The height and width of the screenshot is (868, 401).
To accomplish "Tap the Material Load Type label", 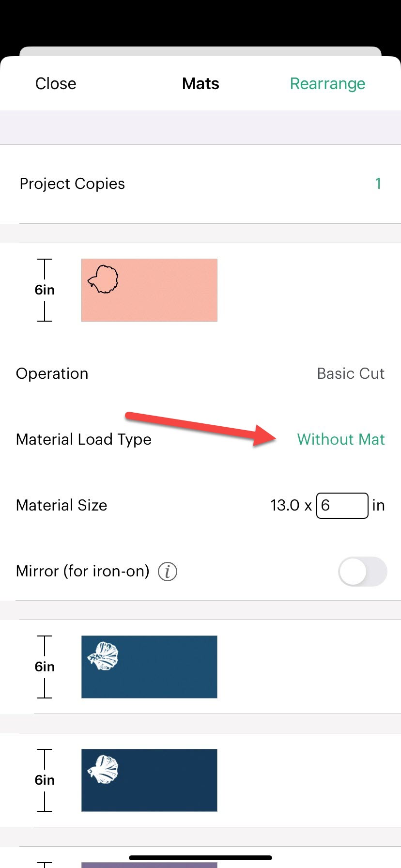I will pos(83,439).
